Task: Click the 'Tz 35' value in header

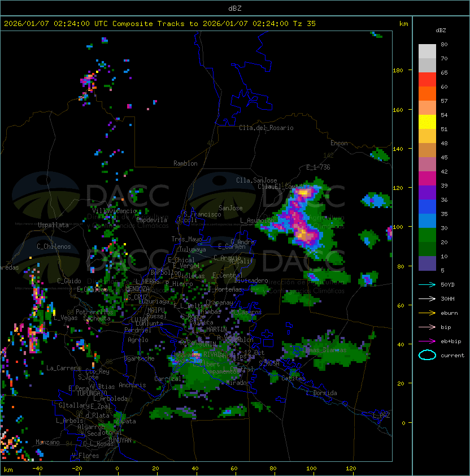Action: (304, 24)
